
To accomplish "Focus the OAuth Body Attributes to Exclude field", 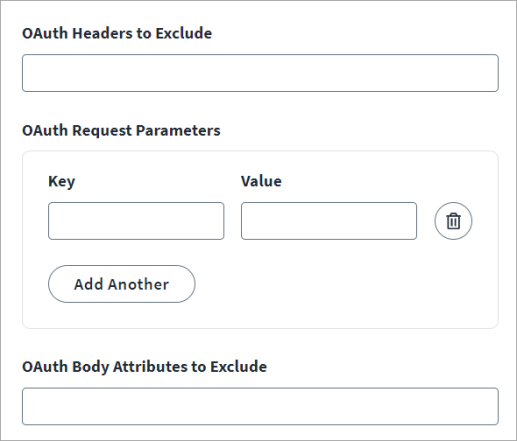I will coord(260,406).
